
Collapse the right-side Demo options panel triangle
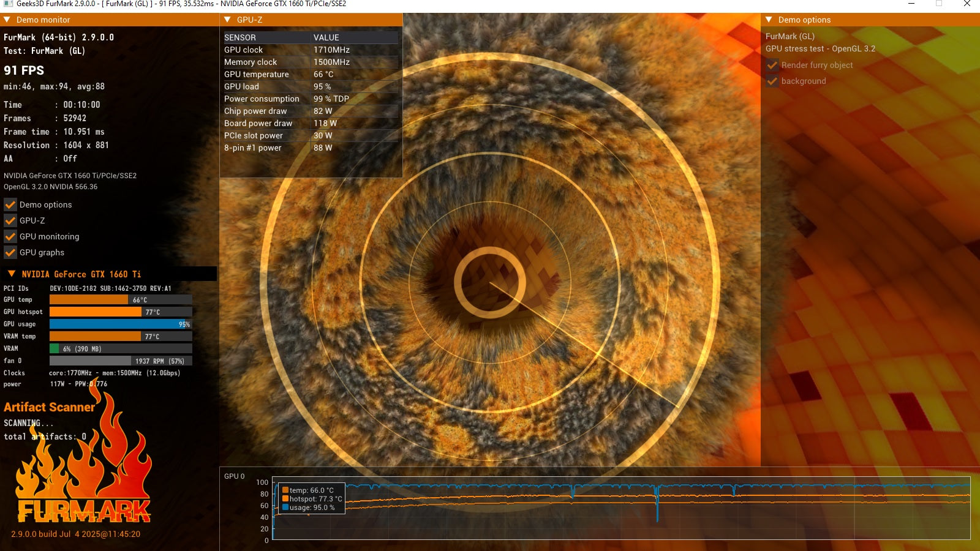point(769,20)
